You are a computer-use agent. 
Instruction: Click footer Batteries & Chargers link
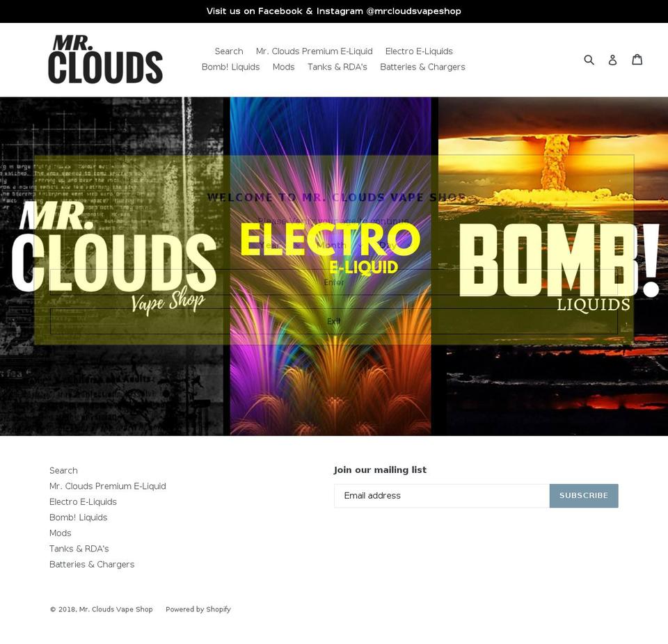(x=92, y=565)
